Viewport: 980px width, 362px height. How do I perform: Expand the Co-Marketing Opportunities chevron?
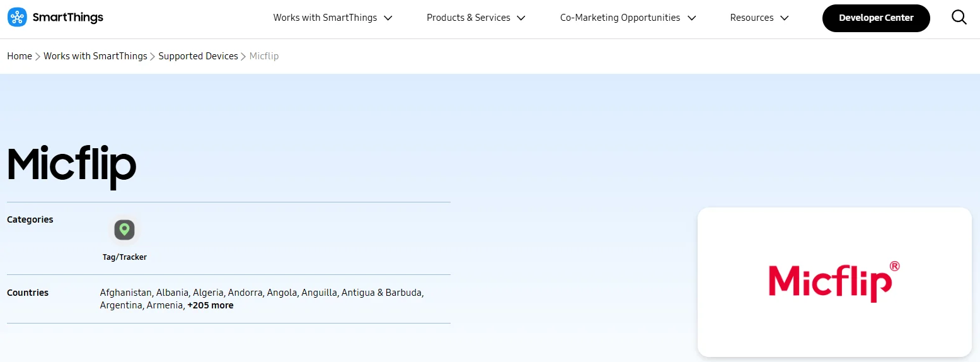pyautogui.click(x=691, y=18)
